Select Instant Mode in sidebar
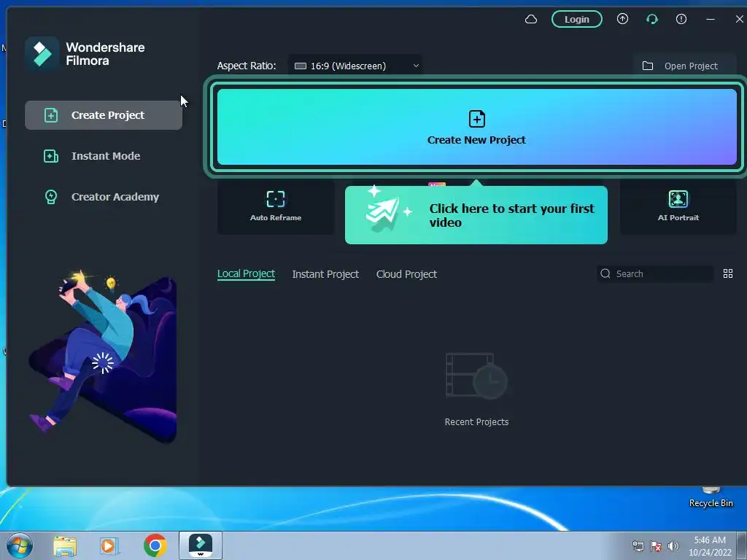 104,156
